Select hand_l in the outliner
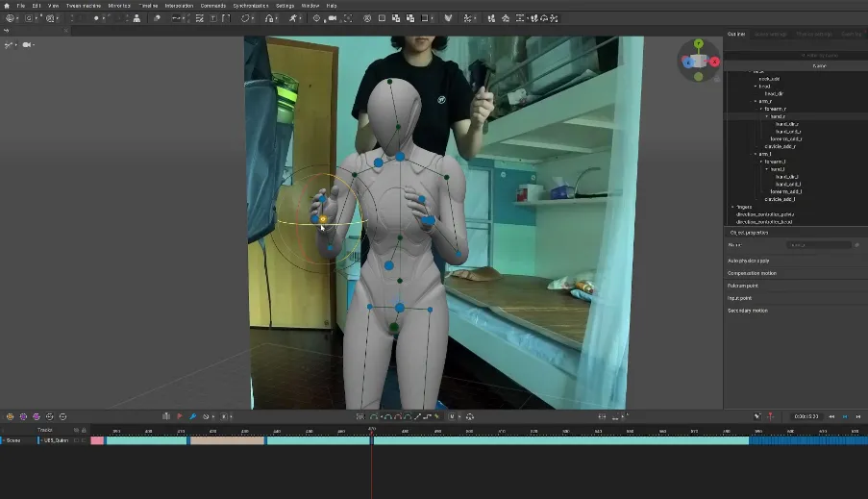This screenshot has width=868, height=499. (778, 169)
